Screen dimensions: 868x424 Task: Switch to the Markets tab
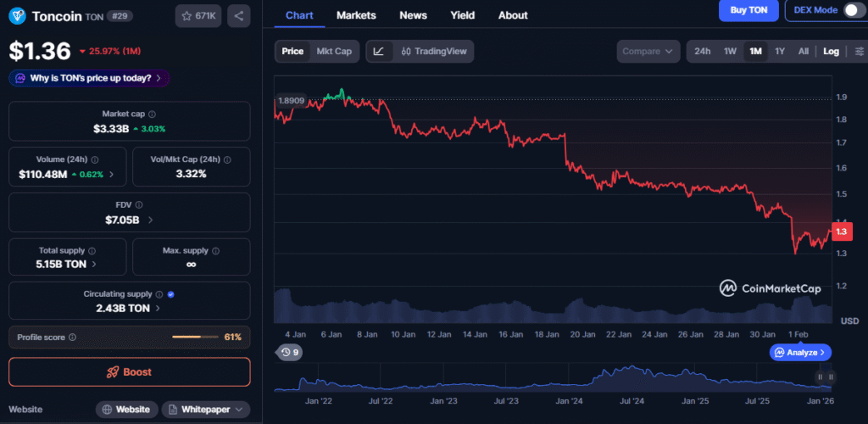(x=356, y=15)
